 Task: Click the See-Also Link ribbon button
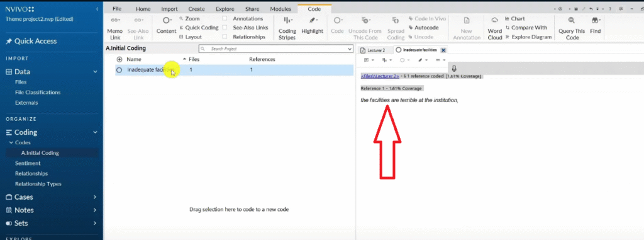tap(138, 28)
